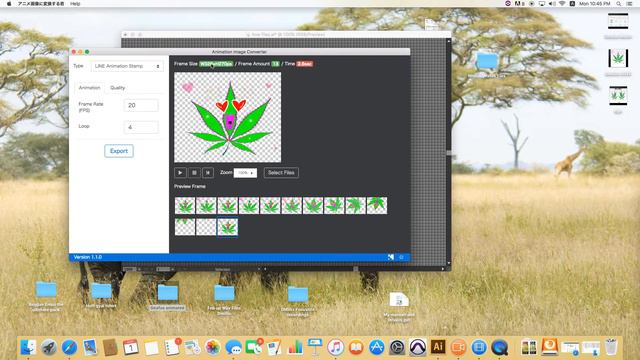Focus the Loop count input field
640x360 pixels.
pyautogui.click(x=141, y=127)
